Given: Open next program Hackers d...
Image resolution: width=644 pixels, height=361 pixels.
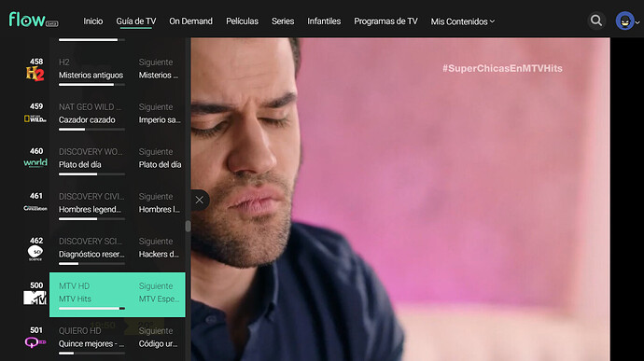Looking at the screenshot, I should coord(159,255).
